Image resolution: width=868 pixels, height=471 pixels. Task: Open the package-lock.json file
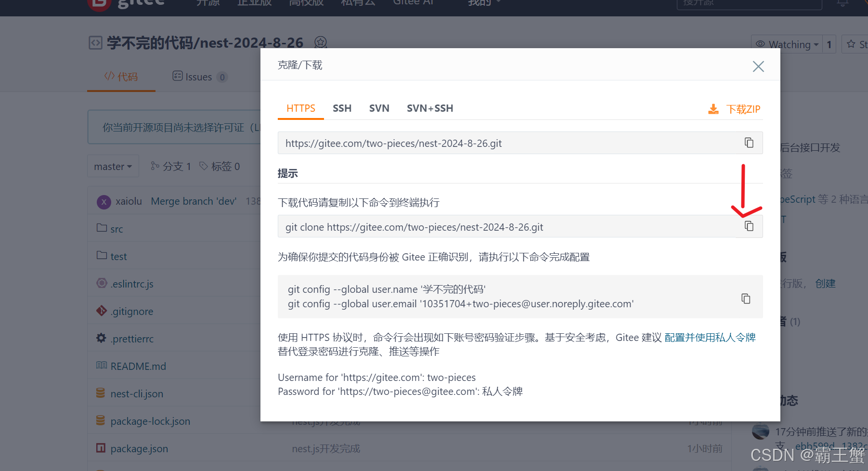150,421
